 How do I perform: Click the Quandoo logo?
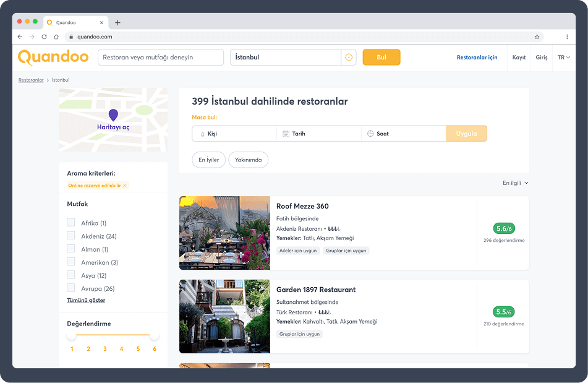tap(53, 57)
